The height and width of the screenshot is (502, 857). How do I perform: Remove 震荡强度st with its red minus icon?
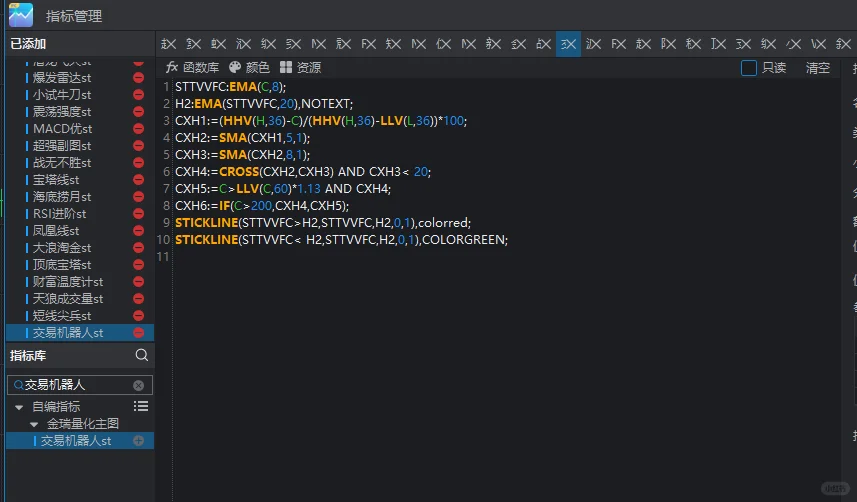click(138, 112)
